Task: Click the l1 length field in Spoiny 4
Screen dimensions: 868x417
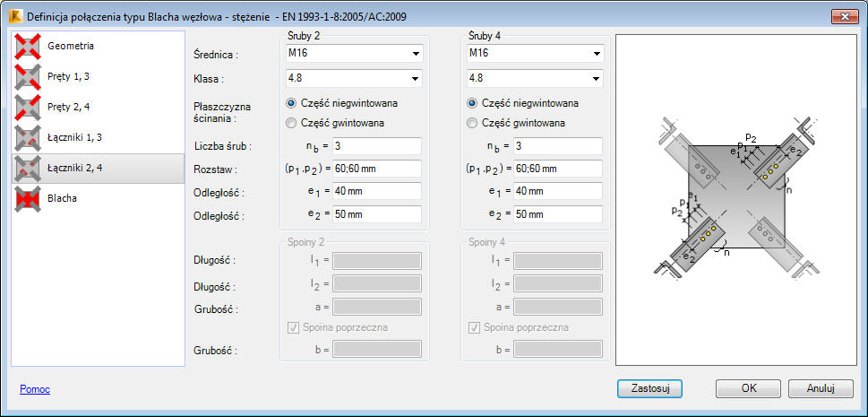Action: tap(558, 261)
